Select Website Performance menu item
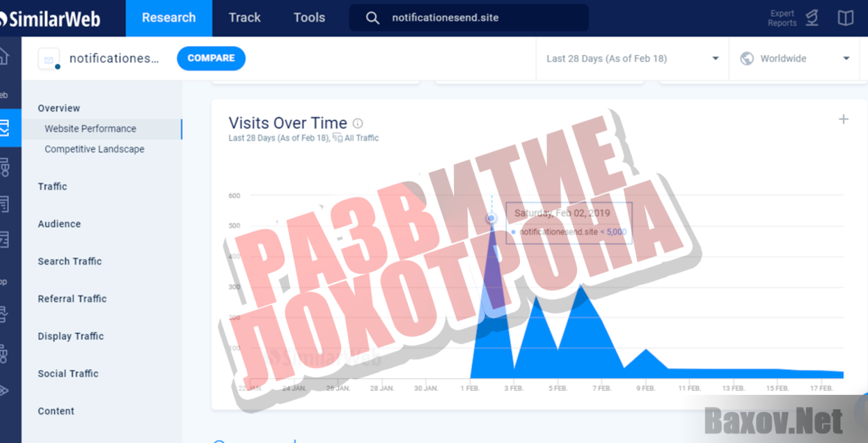868x443 pixels. pyautogui.click(x=90, y=129)
